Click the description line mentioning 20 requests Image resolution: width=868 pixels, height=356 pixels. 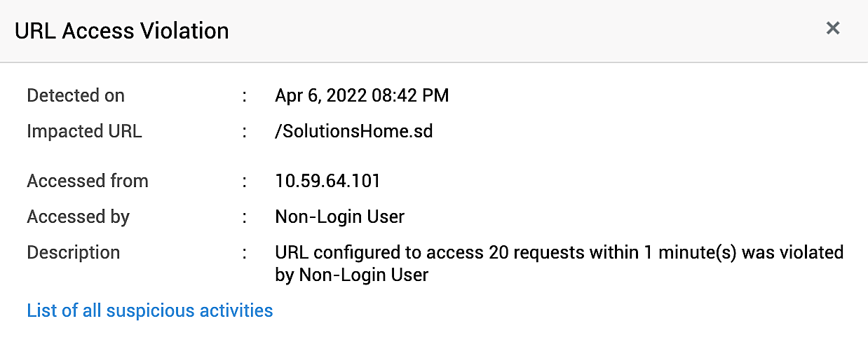tap(559, 252)
